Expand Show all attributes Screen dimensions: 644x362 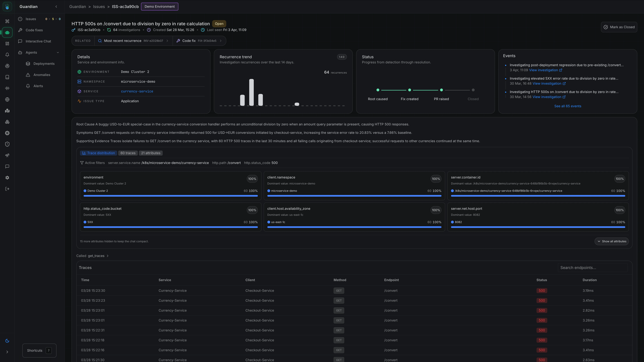(611, 241)
